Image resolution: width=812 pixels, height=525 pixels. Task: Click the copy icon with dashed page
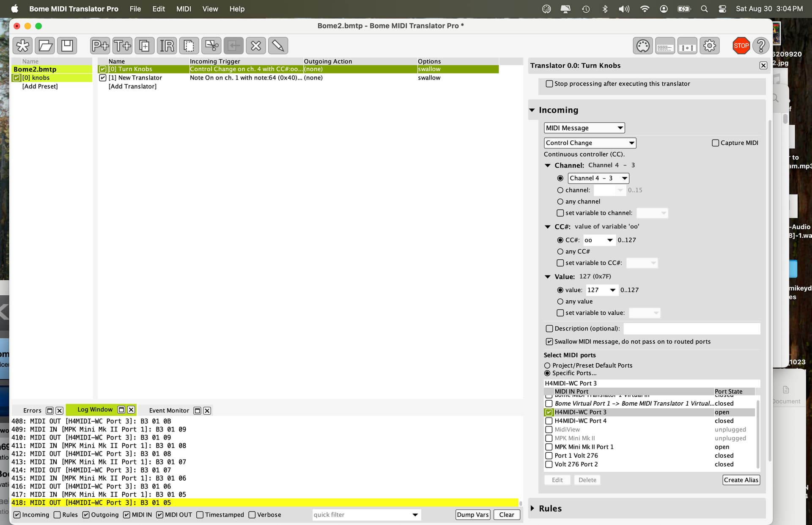189,46
